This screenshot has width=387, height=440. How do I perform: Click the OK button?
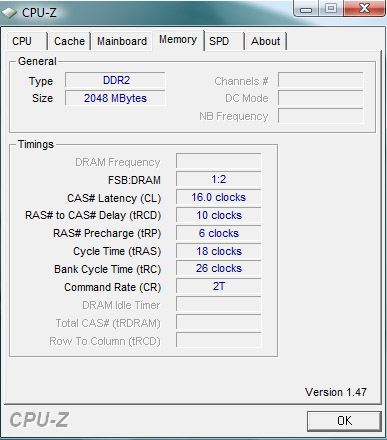(344, 421)
